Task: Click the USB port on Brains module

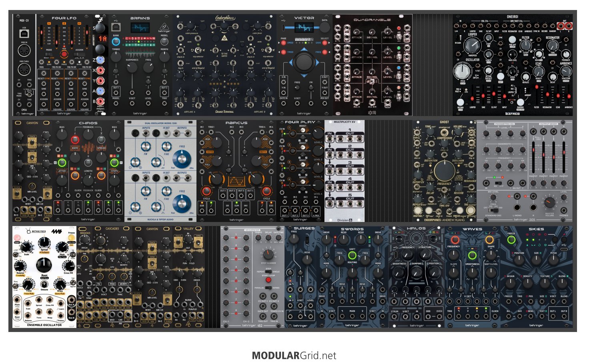Action: pos(116,27)
